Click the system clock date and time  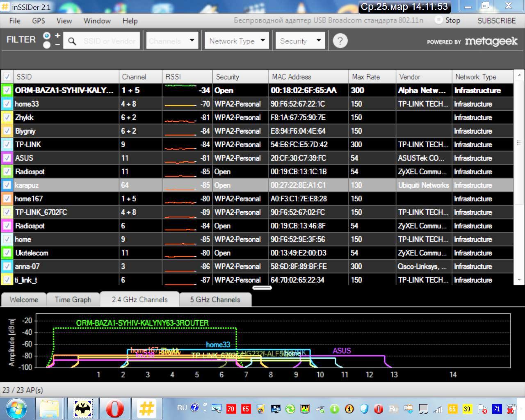coord(404,7)
